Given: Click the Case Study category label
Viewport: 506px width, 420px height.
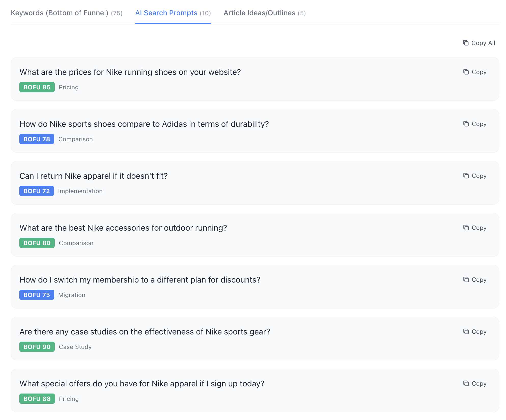Looking at the screenshot, I should pyautogui.click(x=75, y=347).
